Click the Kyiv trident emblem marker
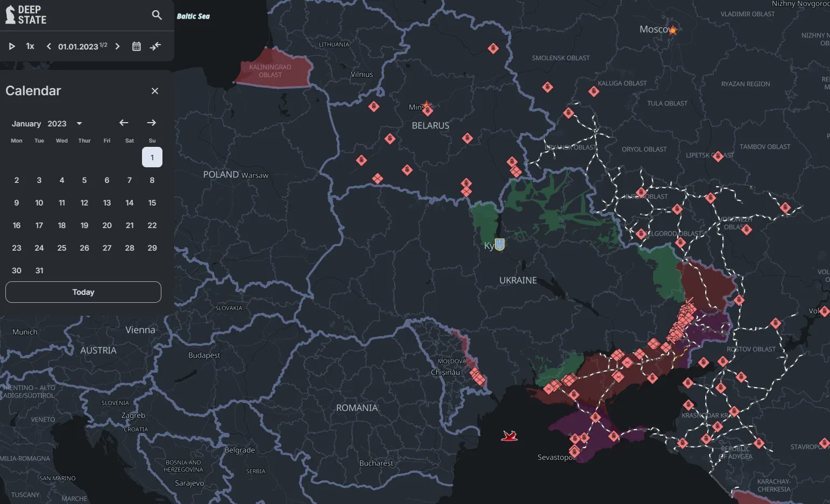The height and width of the screenshot is (504, 830). coord(500,244)
